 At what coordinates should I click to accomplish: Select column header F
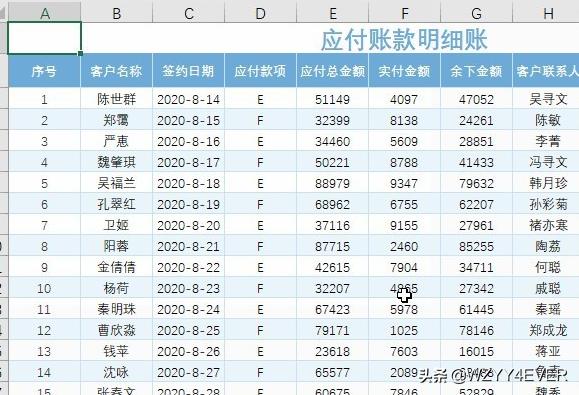coord(404,14)
